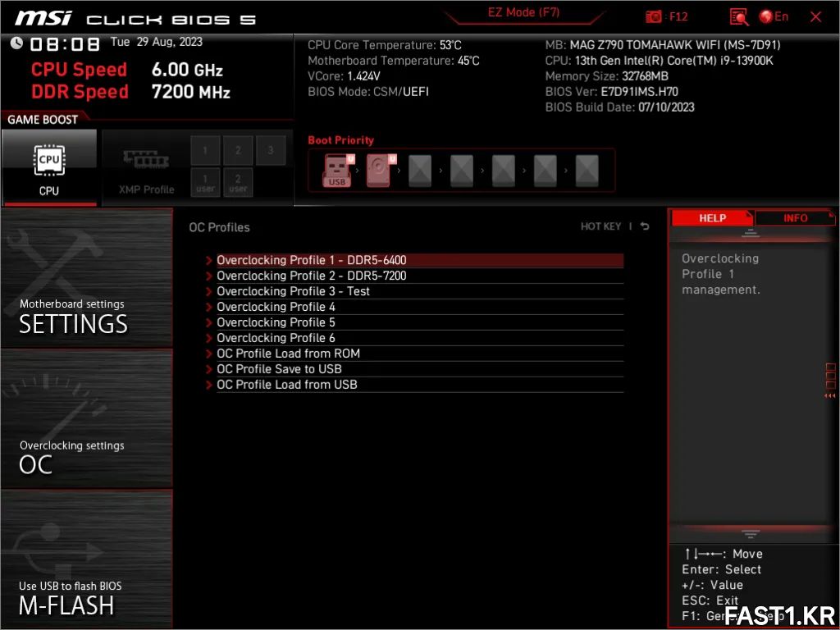Enable XMP profile 1

pyautogui.click(x=205, y=151)
